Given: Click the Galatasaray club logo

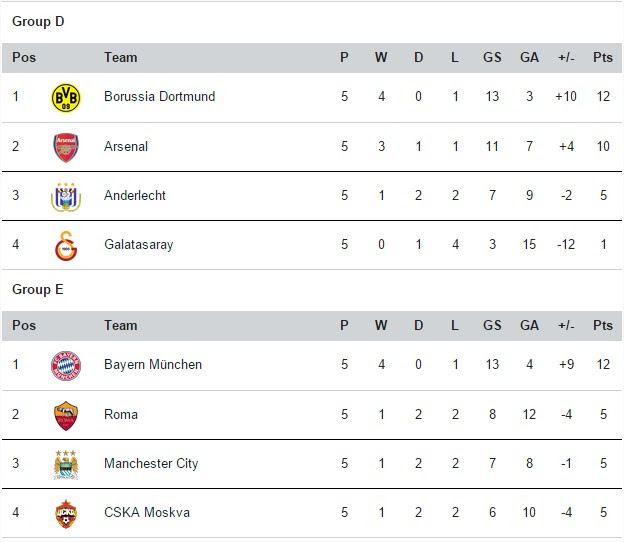Looking at the screenshot, I should click(x=66, y=246).
